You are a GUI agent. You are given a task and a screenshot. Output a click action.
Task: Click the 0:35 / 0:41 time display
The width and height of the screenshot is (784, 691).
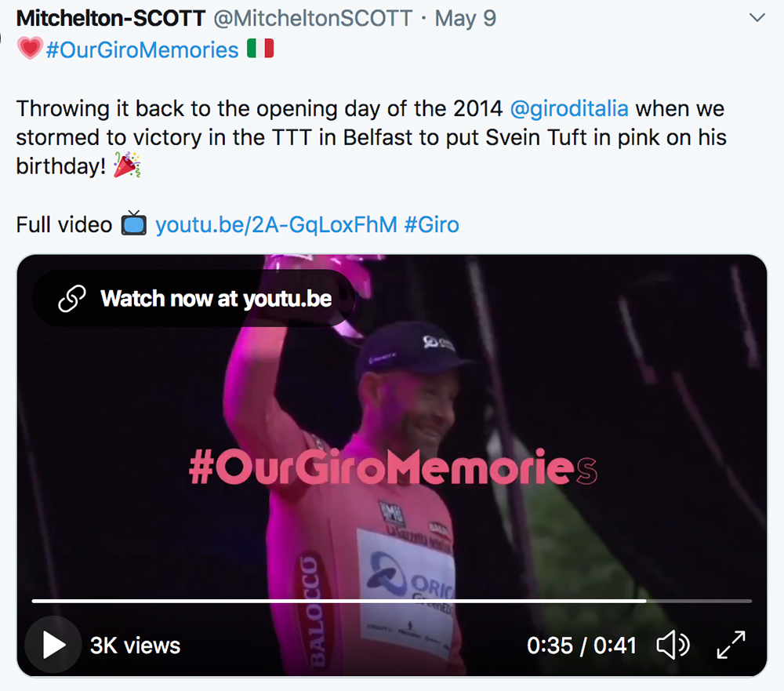click(581, 646)
